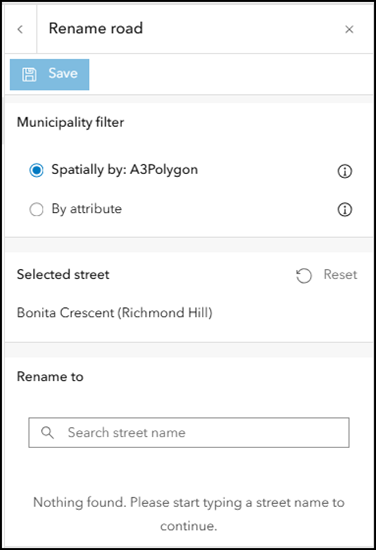Open info icon for By attribute
Viewport: 376px width, 550px height.
[x=344, y=209]
